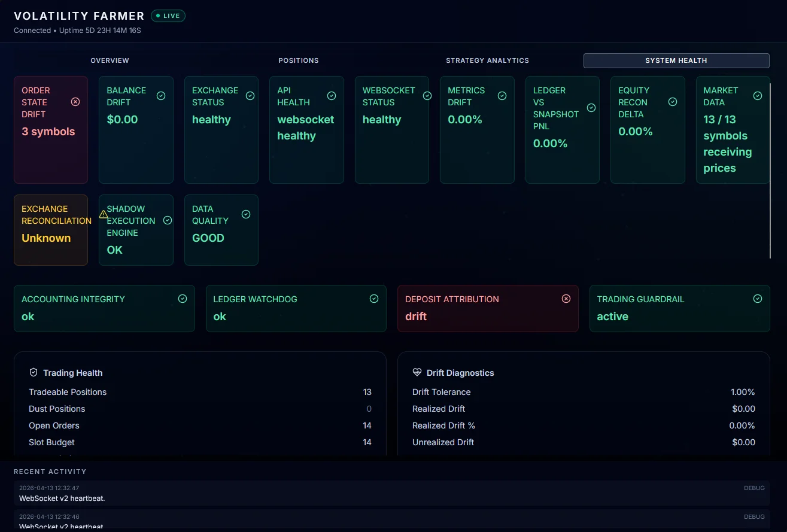Click the check icon on Trading Guardrail
The height and width of the screenshot is (532, 787).
click(x=758, y=299)
